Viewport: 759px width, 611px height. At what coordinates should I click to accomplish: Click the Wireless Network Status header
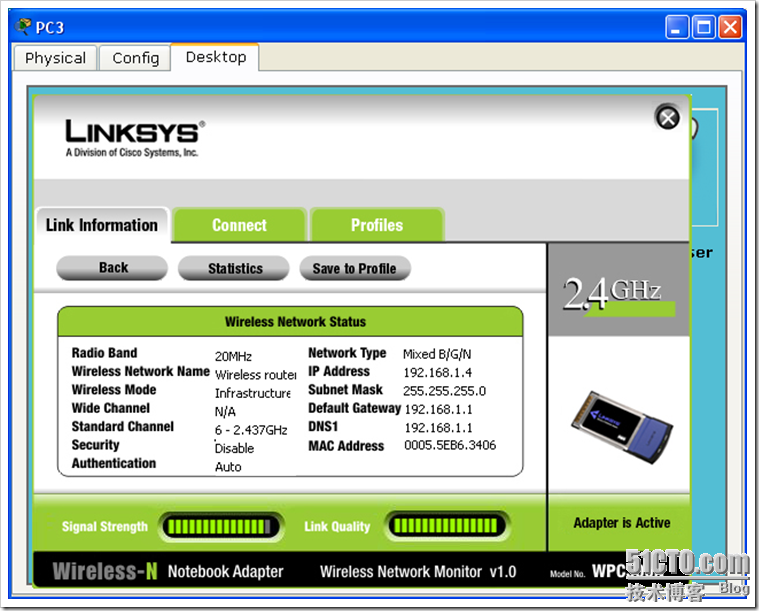click(290, 322)
